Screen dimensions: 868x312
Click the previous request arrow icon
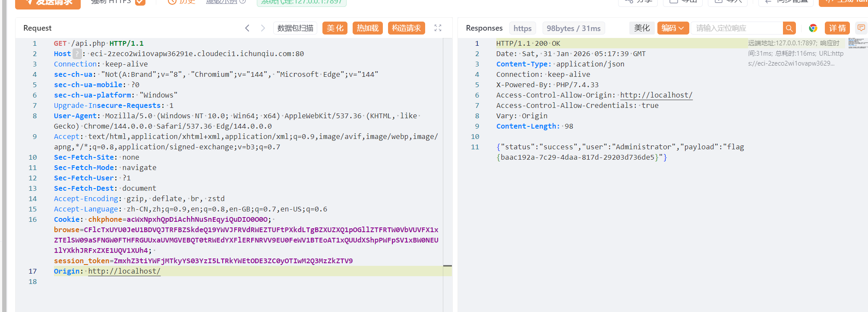click(247, 28)
